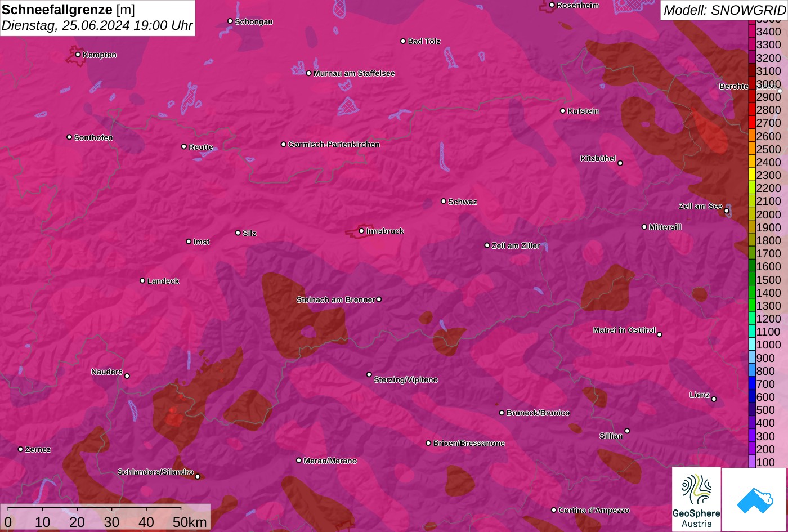Click the Silz marker dot

pyautogui.click(x=238, y=233)
